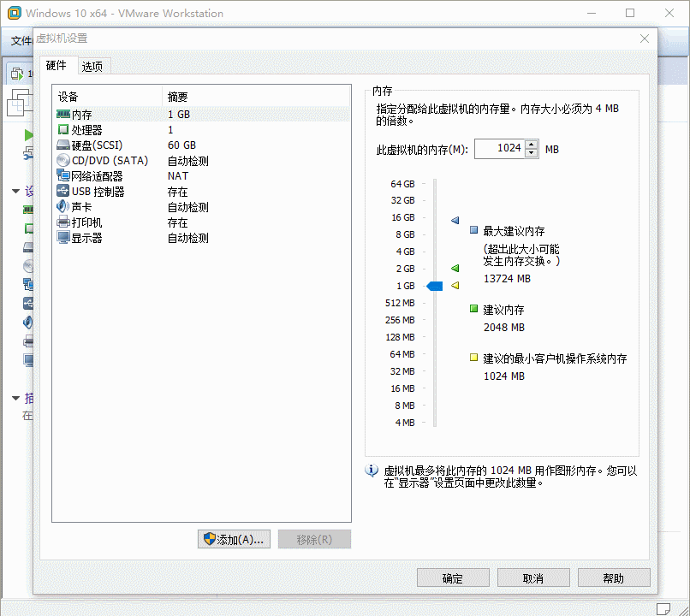
Task: Click the green 建议内存 legend square
Action: pyautogui.click(x=474, y=309)
